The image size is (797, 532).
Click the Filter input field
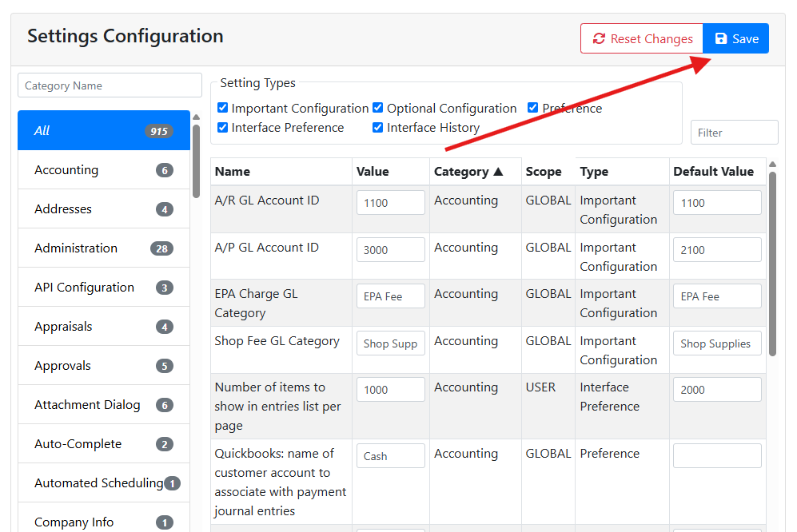coord(733,133)
